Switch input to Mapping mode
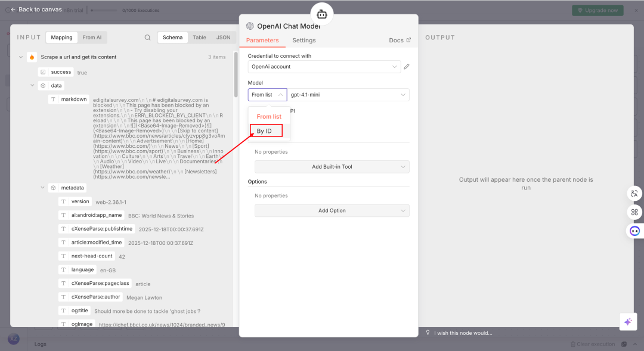The width and height of the screenshot is (644, 351). tap(61, 38)
